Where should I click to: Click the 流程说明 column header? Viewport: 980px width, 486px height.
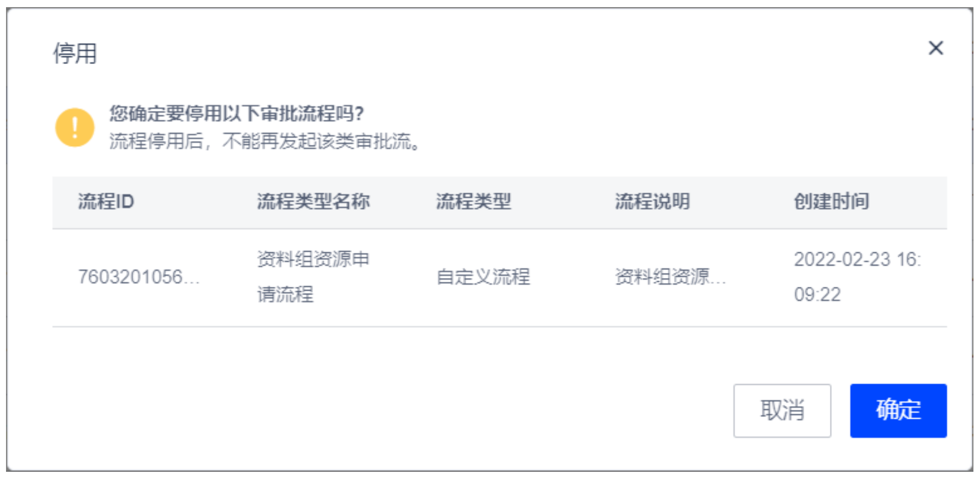pyautogui.click(x=652, y=201)
